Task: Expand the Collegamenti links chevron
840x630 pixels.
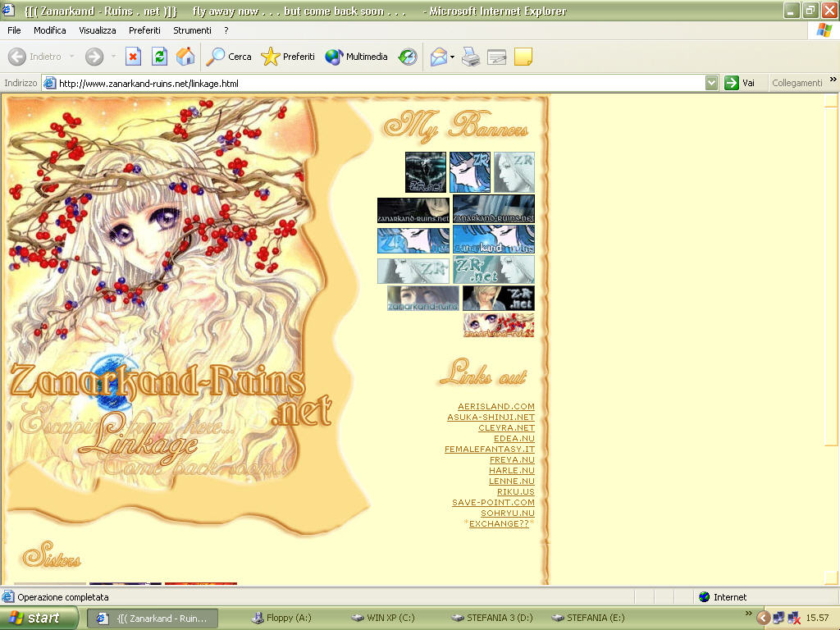Action: (833, 80)
